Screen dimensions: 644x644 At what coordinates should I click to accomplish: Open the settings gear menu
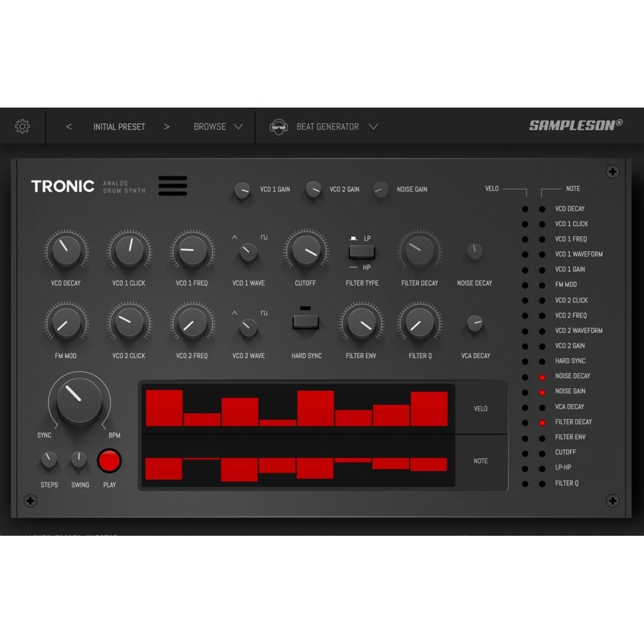23,126
